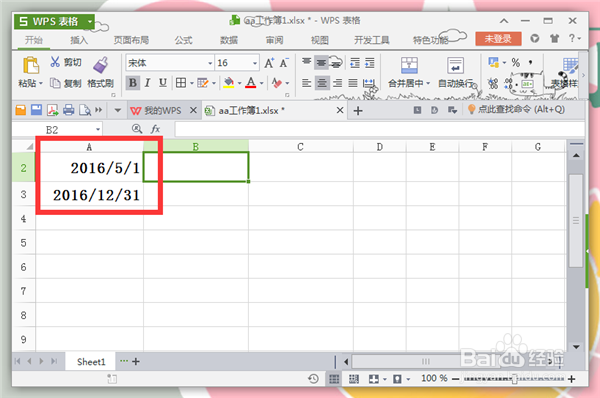Open the cell borders icon
Screen dimensions: 600x398
click(181, 83)
